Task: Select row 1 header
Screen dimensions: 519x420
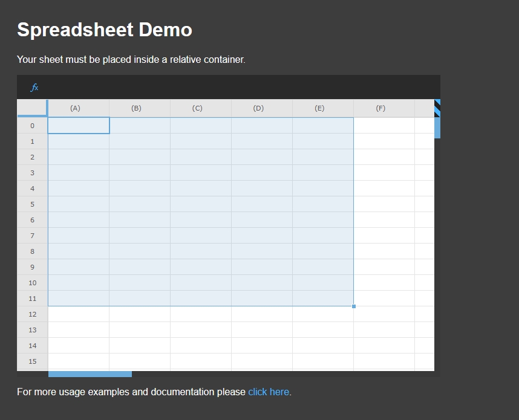Action: (33, 141)
